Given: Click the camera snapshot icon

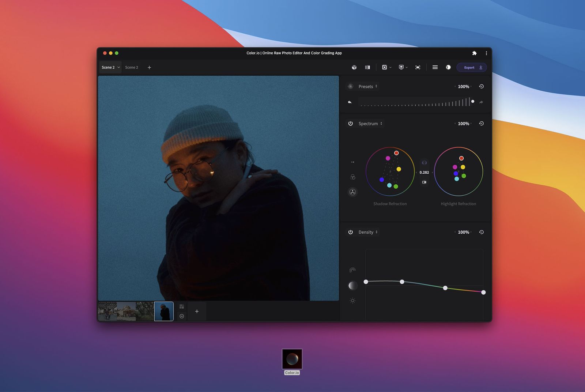Looking at the screenshot, I should coord(384,67).
